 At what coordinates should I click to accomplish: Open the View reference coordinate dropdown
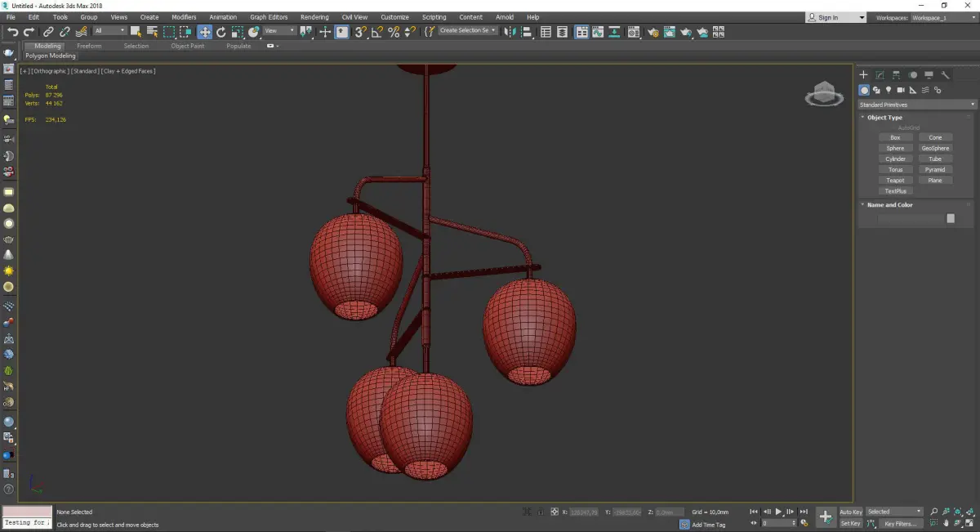click(x=279, y=31)
